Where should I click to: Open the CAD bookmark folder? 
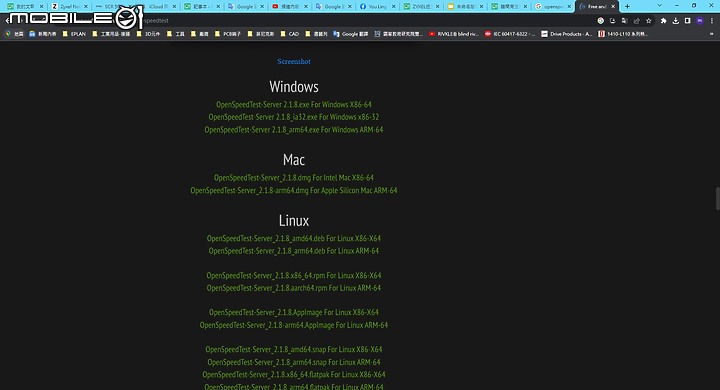pos(289,34)
